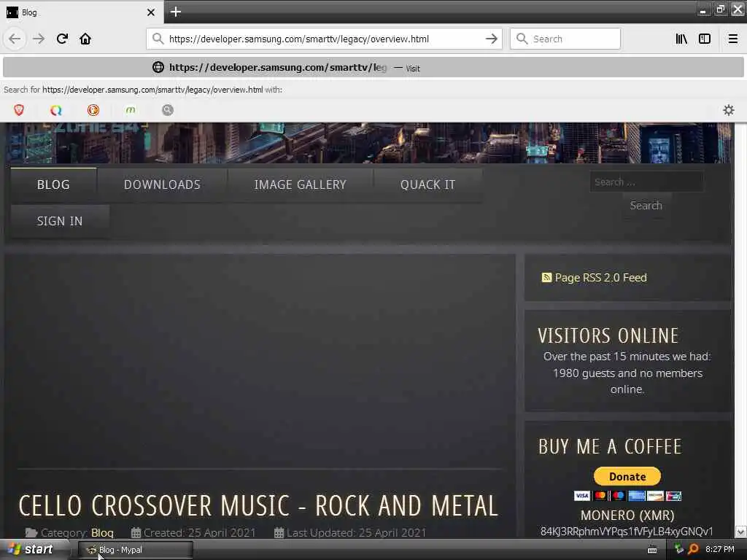This screenshot has height=560, width=747.
Task: Open the orange magnifier tray icon
Action: click(693, 549)
